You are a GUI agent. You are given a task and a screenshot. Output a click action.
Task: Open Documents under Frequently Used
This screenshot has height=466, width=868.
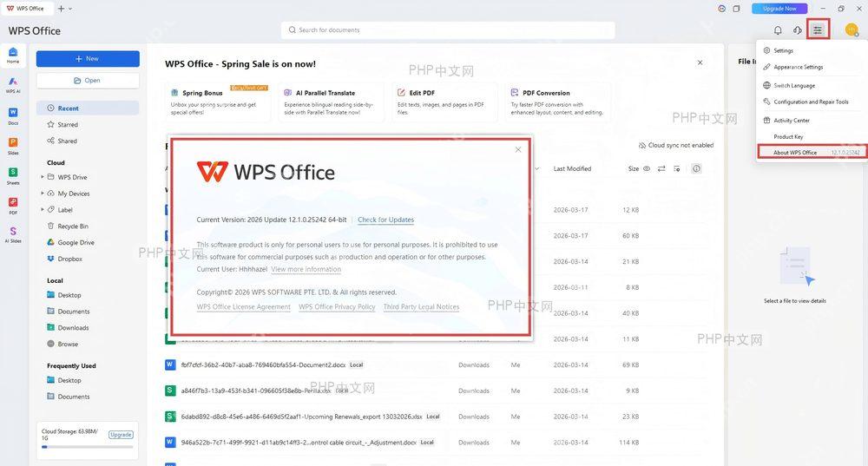[68, 397]
